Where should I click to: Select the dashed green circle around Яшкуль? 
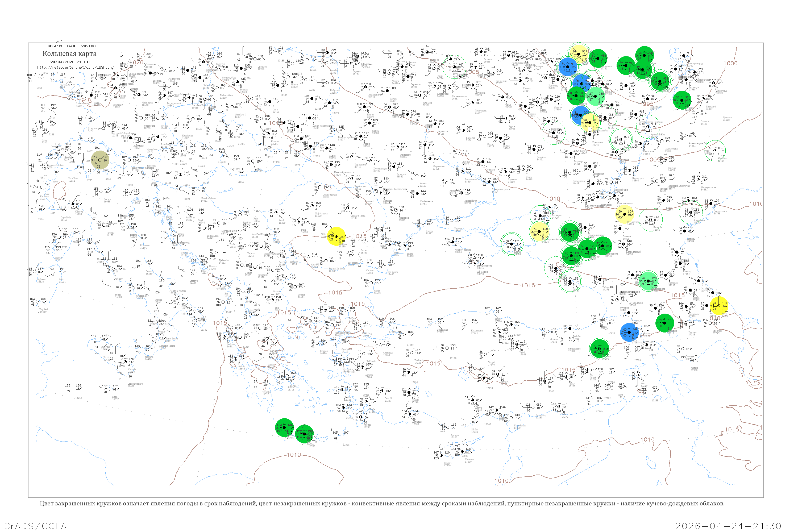[x=651, y=220]
